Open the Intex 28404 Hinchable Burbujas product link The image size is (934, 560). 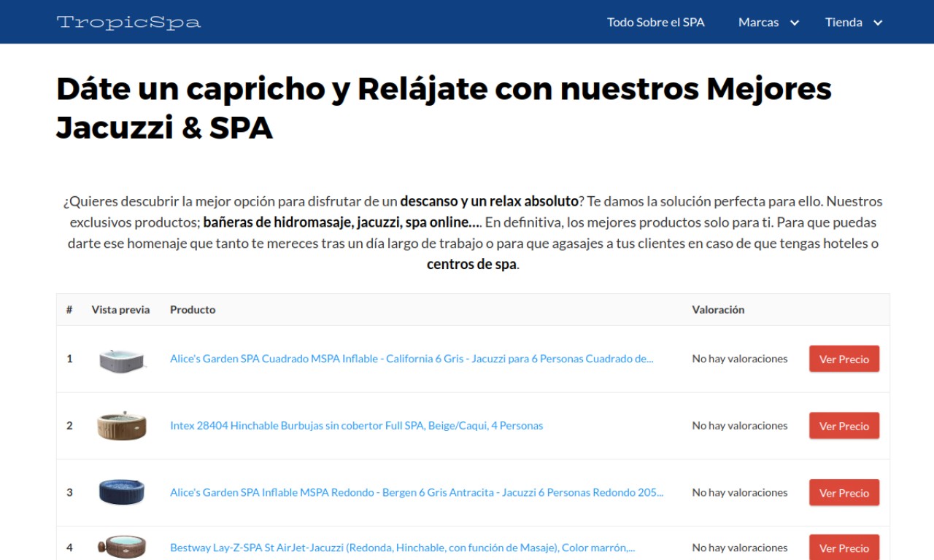coord(356,426)
